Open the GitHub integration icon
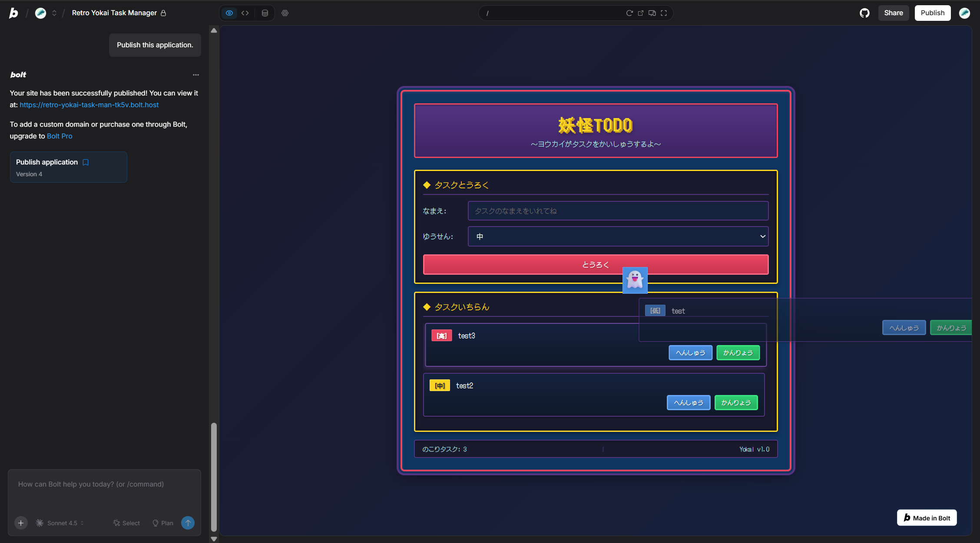Screen dimensions: 980x543 (x=864, y=13)
